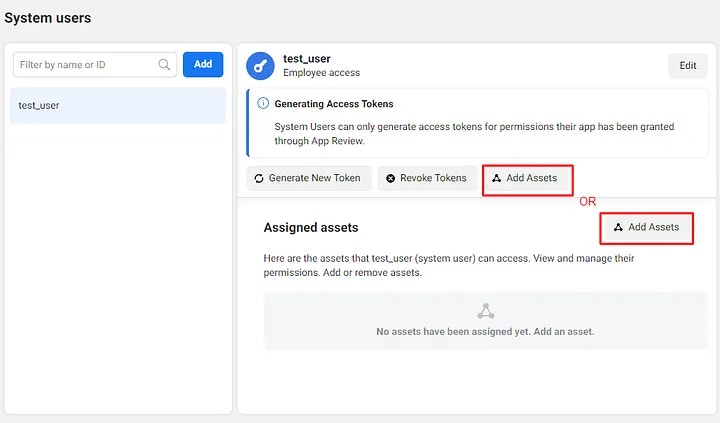720x423 pixels.
Task: Select test_user in the system users list
Action: click(118, 105)
